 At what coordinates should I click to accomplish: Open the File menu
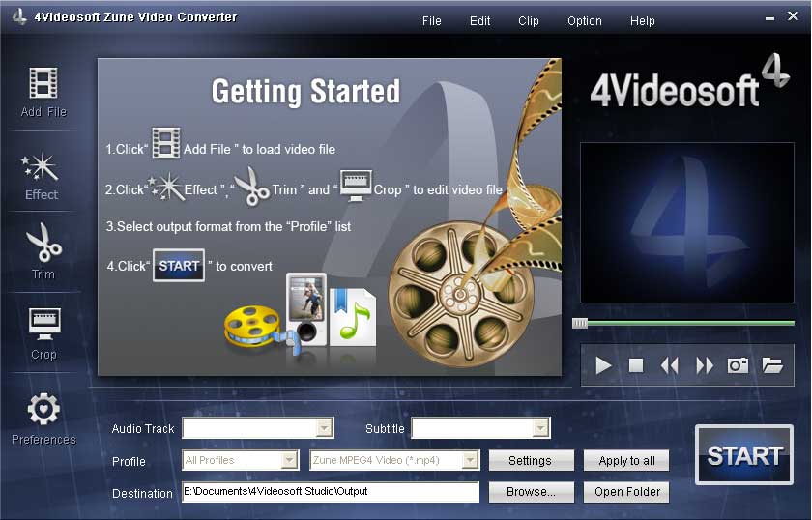[432, 21]
